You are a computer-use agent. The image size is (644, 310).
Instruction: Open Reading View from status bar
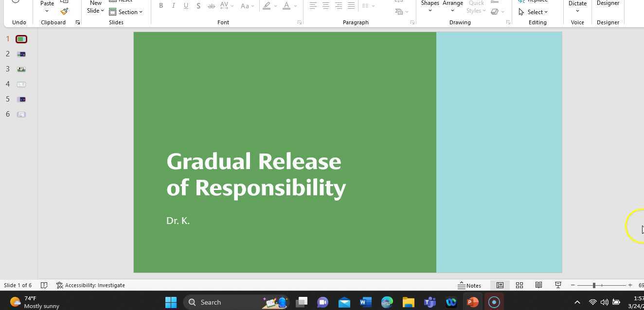[538, 285]
